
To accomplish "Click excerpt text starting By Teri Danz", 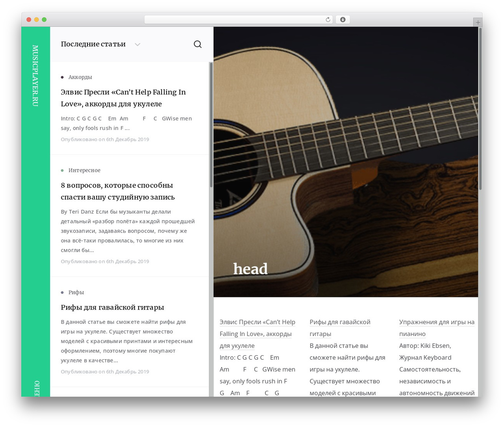I will [128, 231].
